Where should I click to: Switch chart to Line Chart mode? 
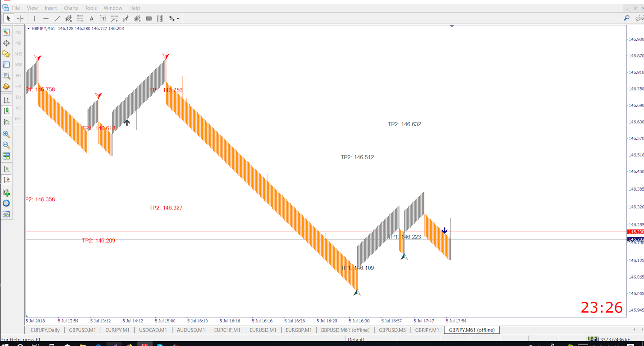(x=6, y=122)
